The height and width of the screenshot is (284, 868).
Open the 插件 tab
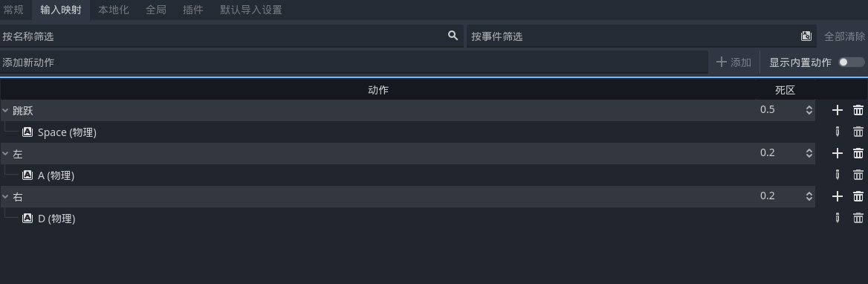[192, 10]
